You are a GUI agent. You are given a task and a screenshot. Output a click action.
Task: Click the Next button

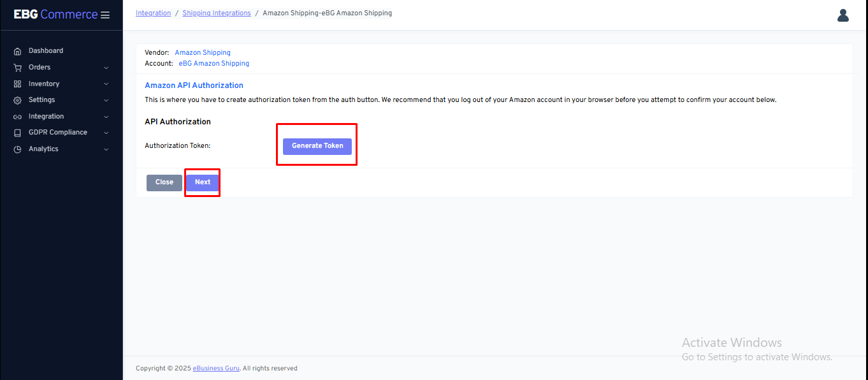[x=203, y=182]
